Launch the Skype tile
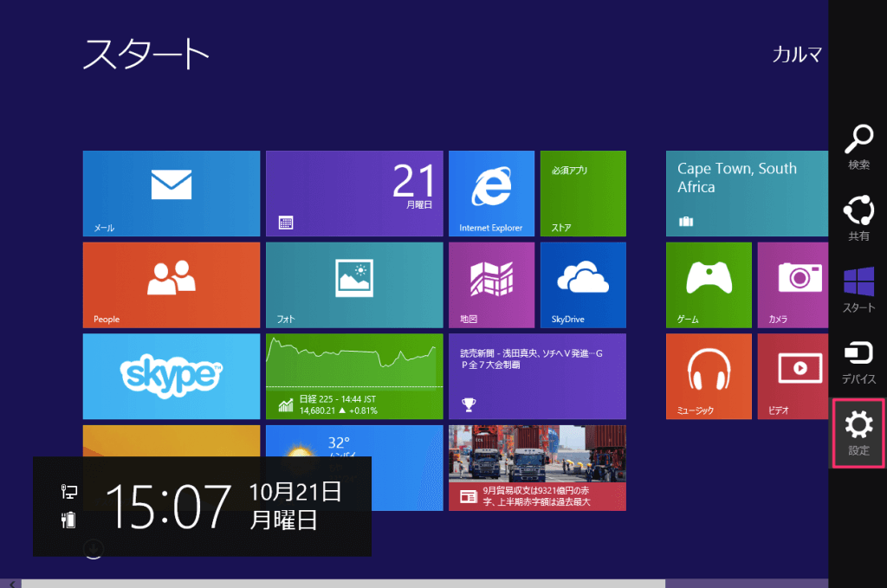Screen dimensions: 887x588 tap(172, 377)
